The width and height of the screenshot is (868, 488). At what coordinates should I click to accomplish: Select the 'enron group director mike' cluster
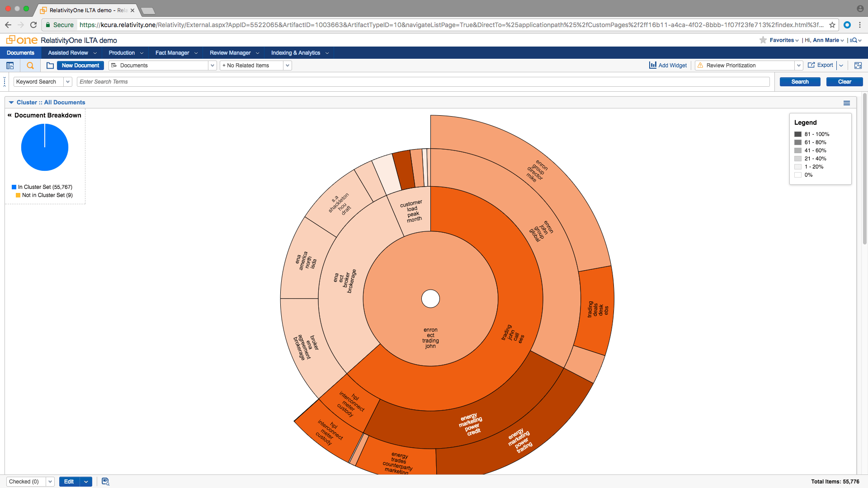[x=538, y=171]
